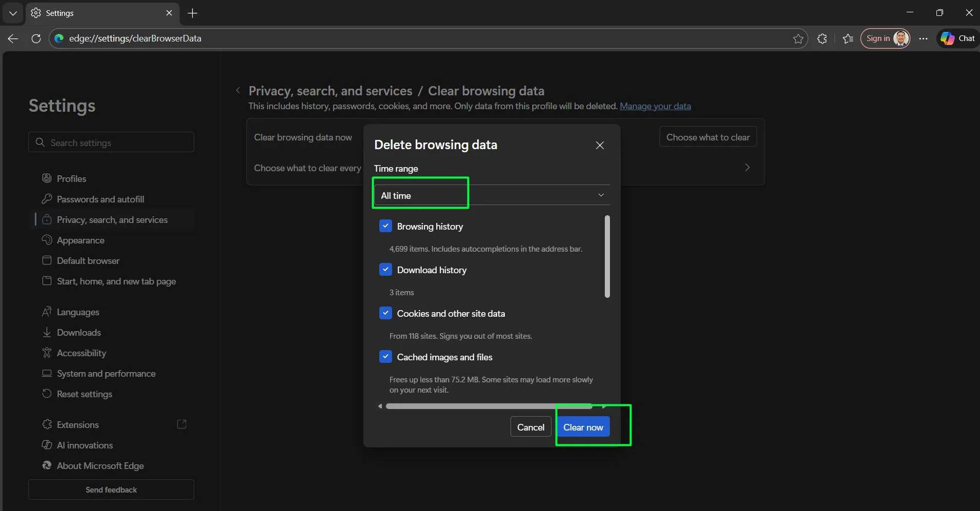Click the Clear now button
980x511 pixels.
(583, 426)
